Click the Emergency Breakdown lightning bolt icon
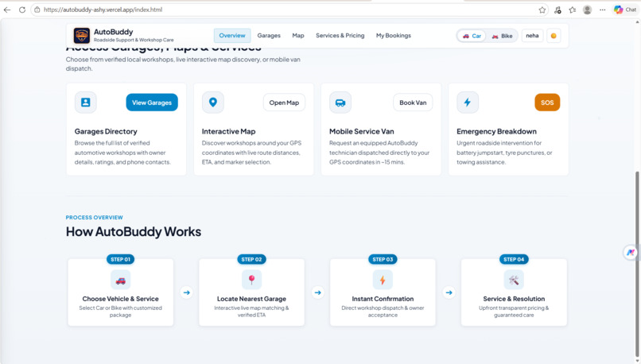Viewport: 641px width, 364px height. click(x=468, y=103)
